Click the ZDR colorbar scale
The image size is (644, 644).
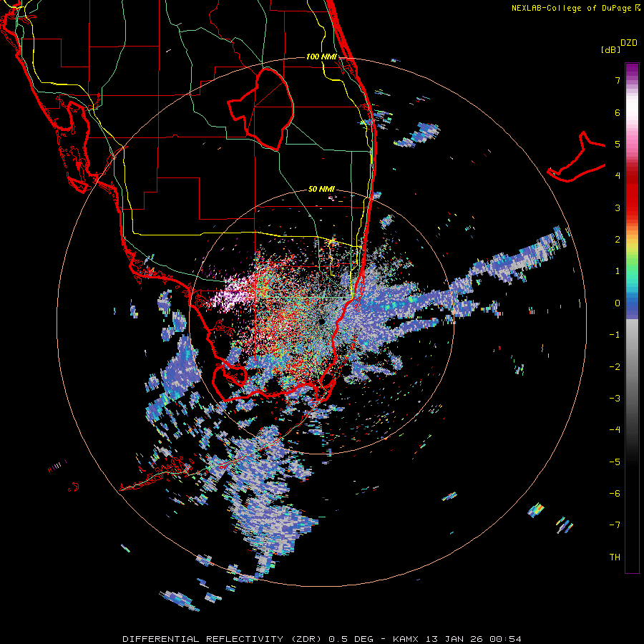pos(632,318)
